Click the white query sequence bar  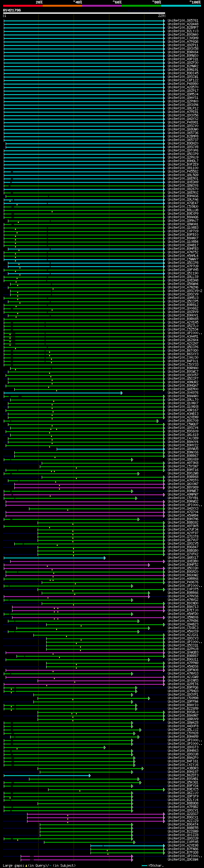click(84, 13)
